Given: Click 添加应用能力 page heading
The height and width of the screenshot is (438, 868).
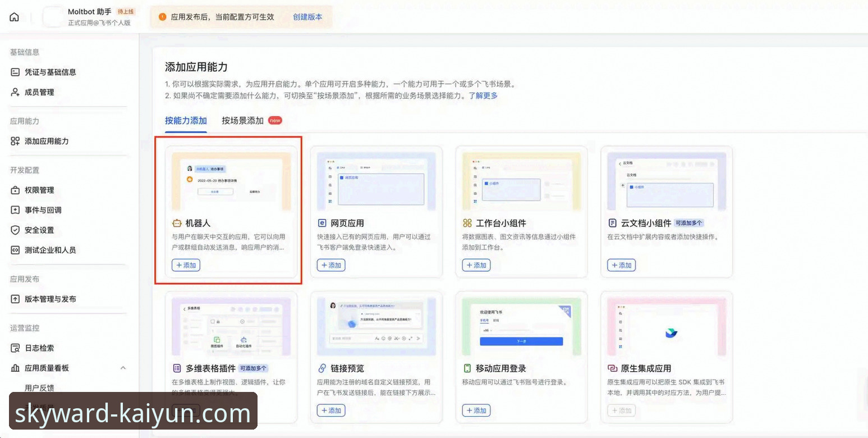Looking at the screenshot, I should pos(196,67).
